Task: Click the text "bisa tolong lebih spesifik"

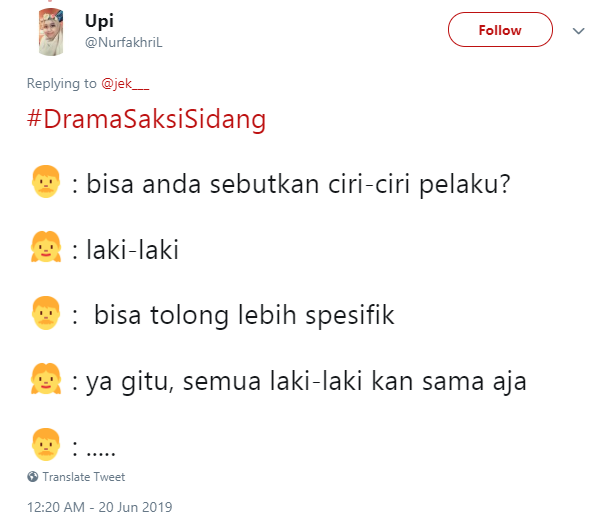Action: pyautogui.click(x=245, y=315)
